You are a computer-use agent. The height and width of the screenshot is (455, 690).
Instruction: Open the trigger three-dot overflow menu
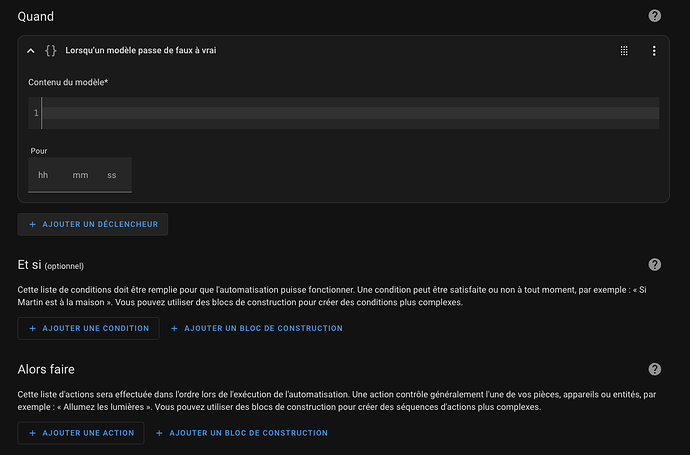[x=654, y=51]
